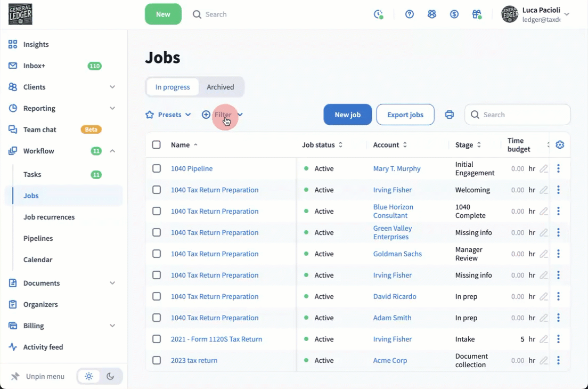Click the gift icon in top bar

point(477,14)
